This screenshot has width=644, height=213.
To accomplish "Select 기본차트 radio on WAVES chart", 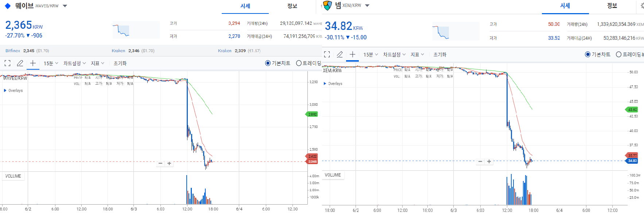I will [x=278, y=63].
